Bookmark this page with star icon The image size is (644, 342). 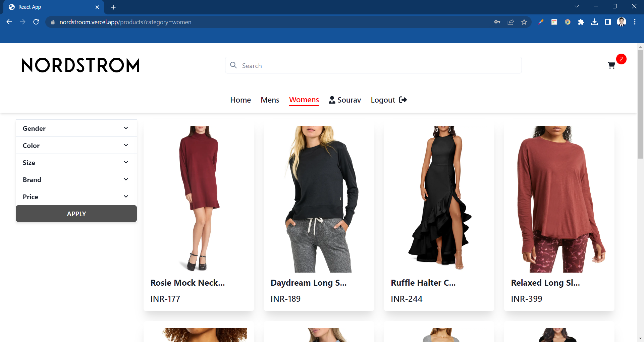[x=524, y=22]
